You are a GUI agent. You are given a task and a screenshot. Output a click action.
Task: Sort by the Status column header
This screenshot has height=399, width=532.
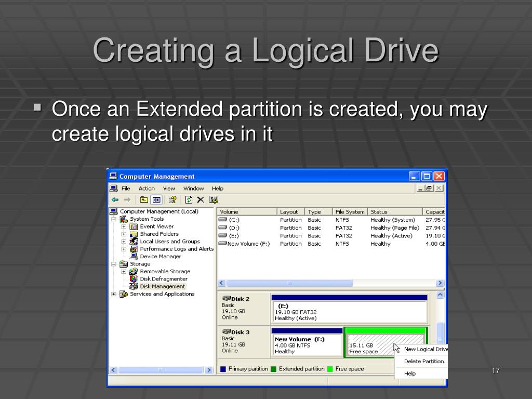[395, 212]
